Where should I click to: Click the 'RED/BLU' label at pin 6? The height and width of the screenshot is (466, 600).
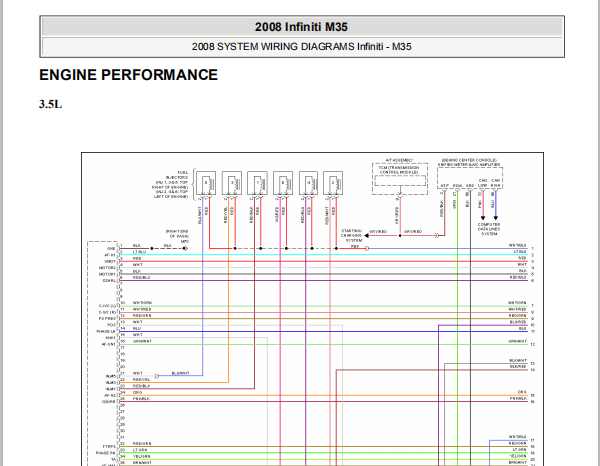pyautogui.click(x=142, y=277)
